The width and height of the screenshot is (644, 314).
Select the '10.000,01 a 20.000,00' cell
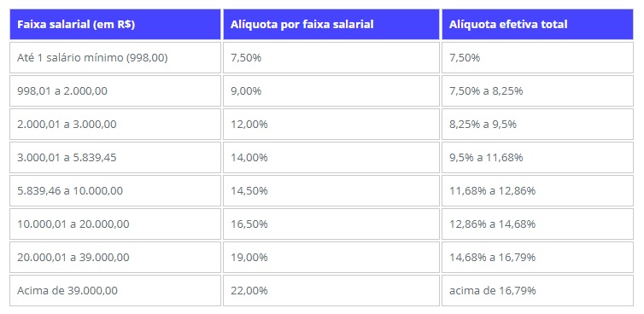point(115,224)
